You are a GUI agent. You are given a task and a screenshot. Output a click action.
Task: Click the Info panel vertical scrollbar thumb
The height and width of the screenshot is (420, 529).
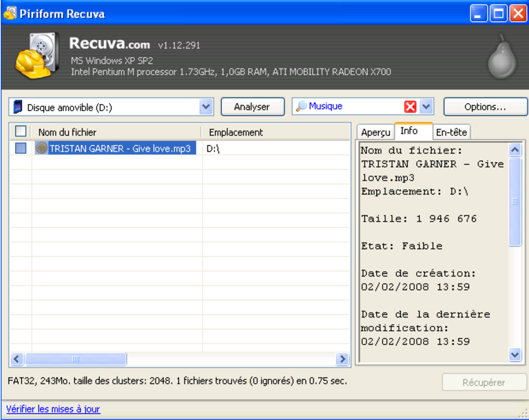tap(515, 202)
